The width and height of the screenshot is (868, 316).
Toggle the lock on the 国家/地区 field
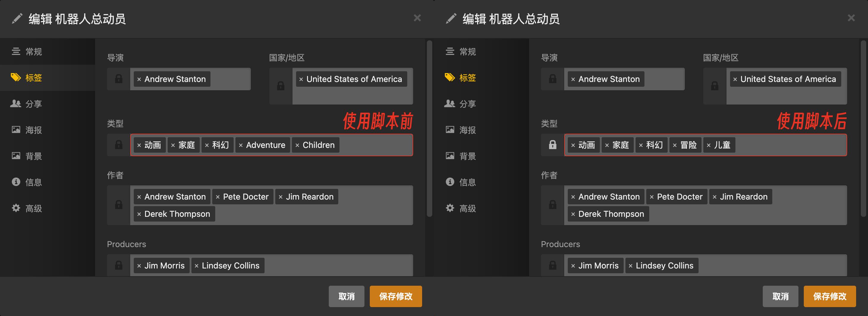[281, 86]
